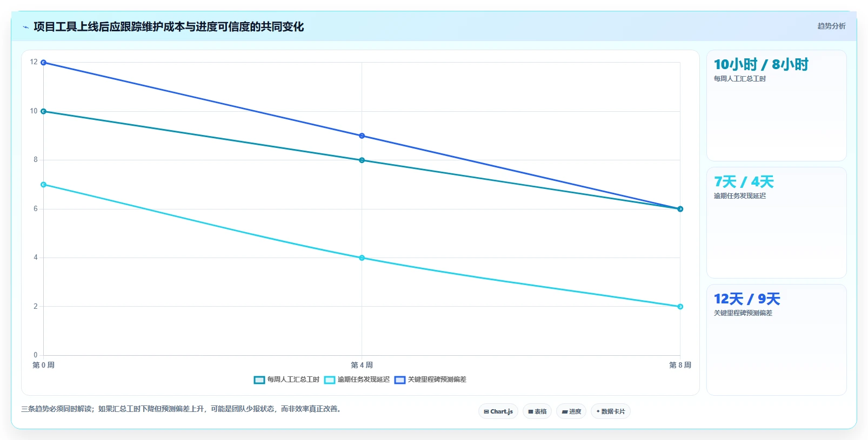Click the 第 4 周 x-axis label
The width and height of the screenshot is (868, 440).
click(x=362, y=365)
